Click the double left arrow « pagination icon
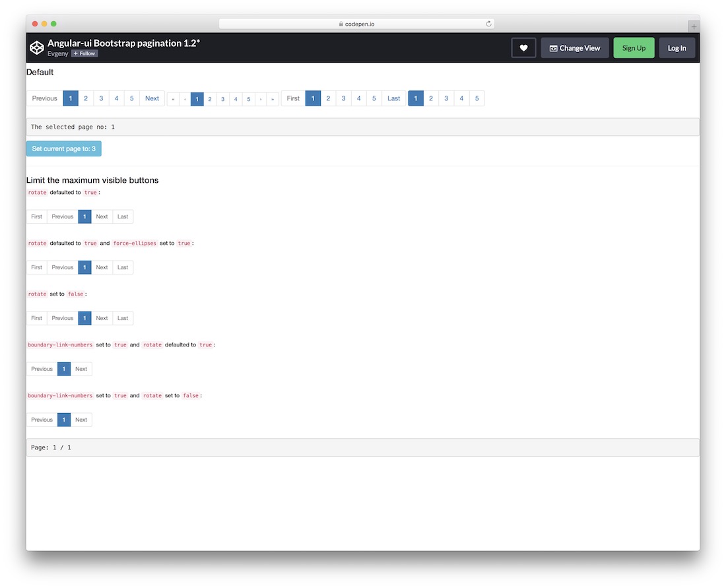Viewport: 726px width, 588px height. [x=173, y=98]
